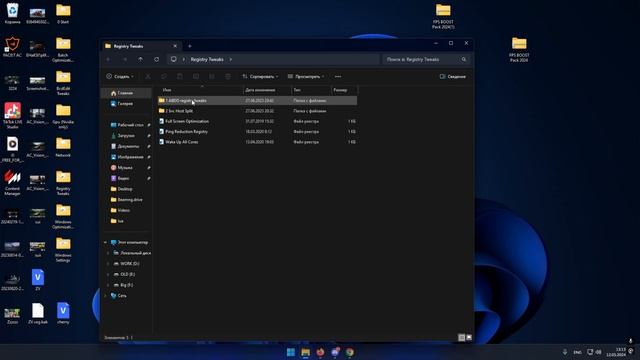The image size is (640, 360).
Task: Click the Rename icon in toolbar
Action: coord(196,76)
